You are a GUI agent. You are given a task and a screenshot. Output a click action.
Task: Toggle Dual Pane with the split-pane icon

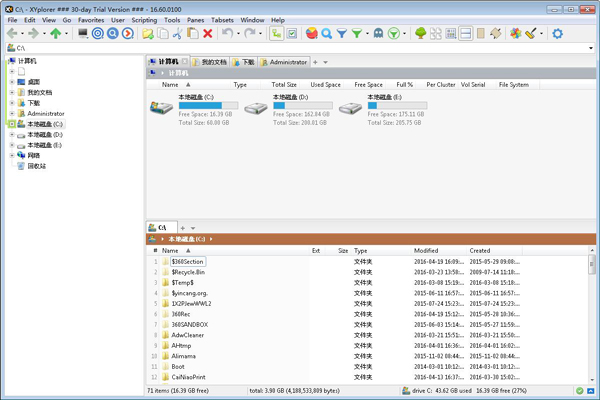466,34
